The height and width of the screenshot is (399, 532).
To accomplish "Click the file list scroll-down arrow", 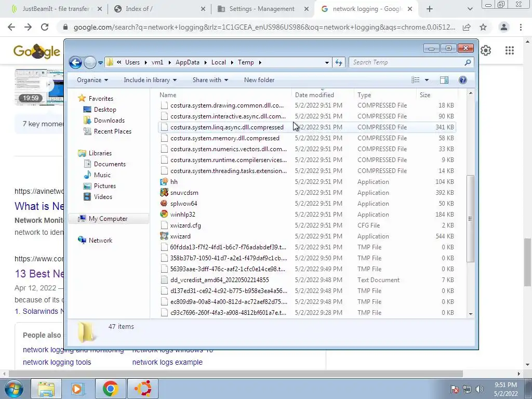I will 470,314.
